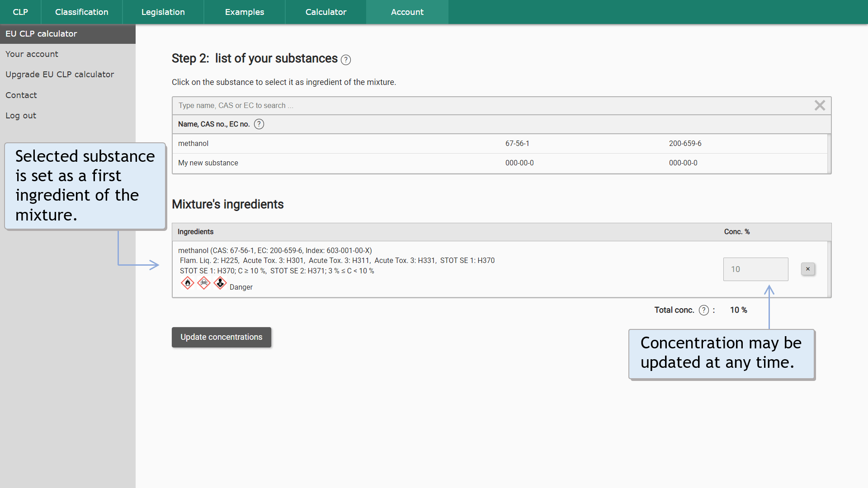The height and width of the screenshot is (488, 868).
Task: Open the Examples tab in navigation
Action: click(x=244, y=11)
